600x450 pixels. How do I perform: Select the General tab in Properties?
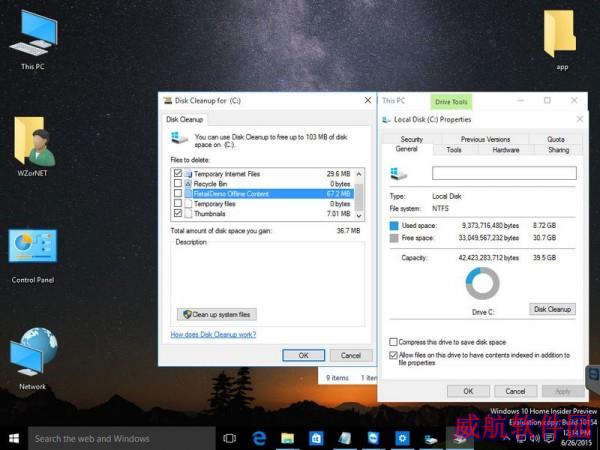click(406, 149)
